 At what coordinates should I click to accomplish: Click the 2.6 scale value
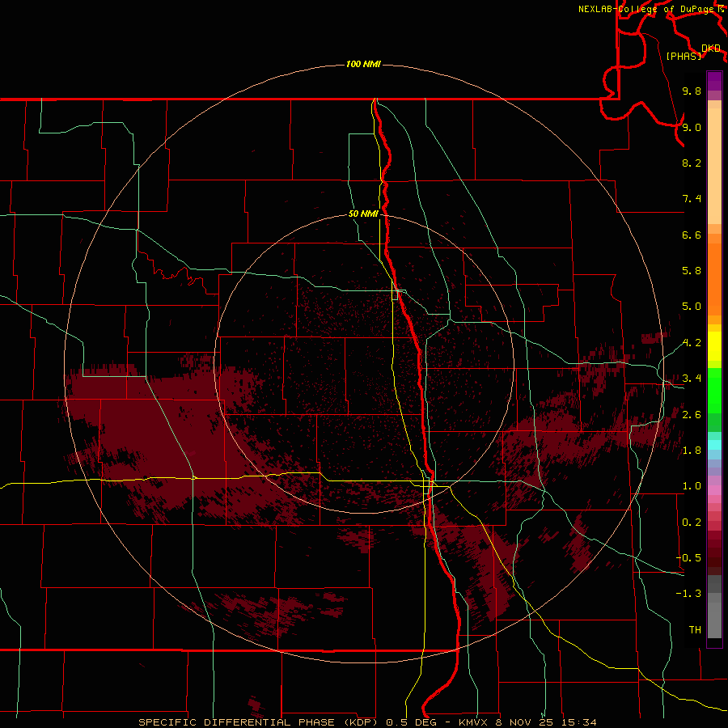pyautogui.click(x=692, y=415)
